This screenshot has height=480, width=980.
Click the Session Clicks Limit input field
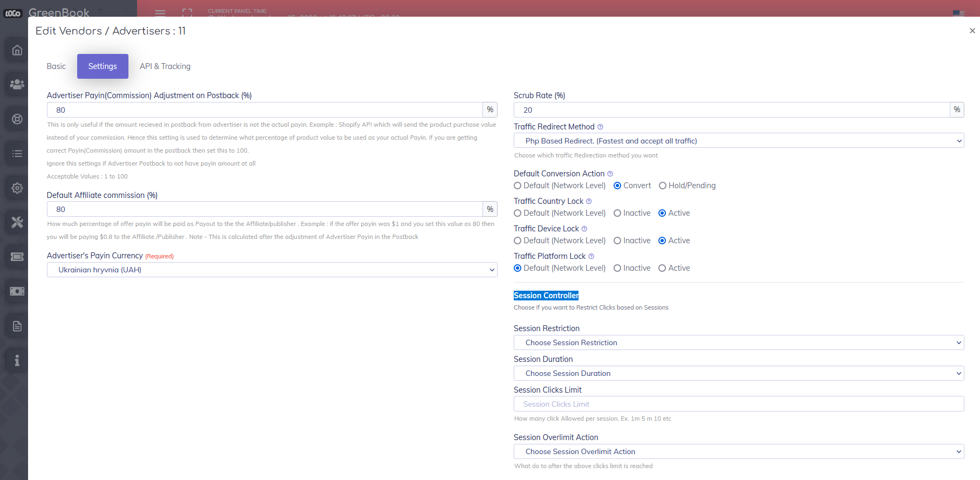[x=739, y=404]
